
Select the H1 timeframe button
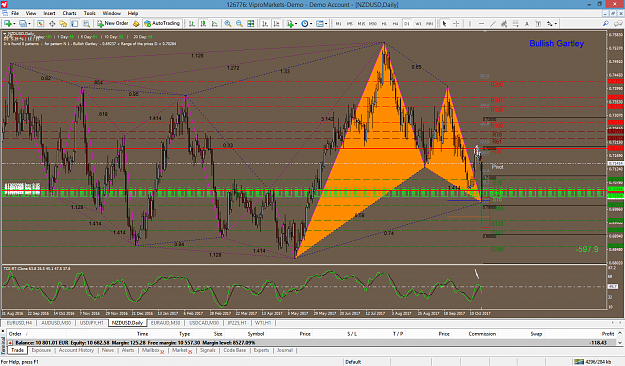coord(384,24)
